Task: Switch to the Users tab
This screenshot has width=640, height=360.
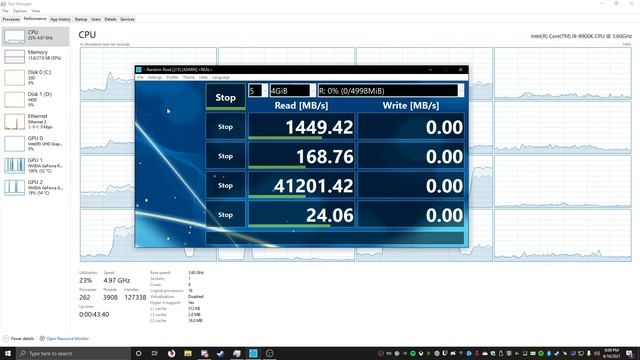Action: click(x=96, y=19)
